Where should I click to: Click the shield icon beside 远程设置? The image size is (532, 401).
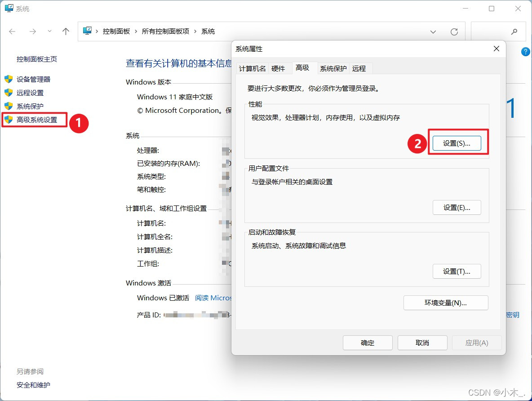coord(9,93)
